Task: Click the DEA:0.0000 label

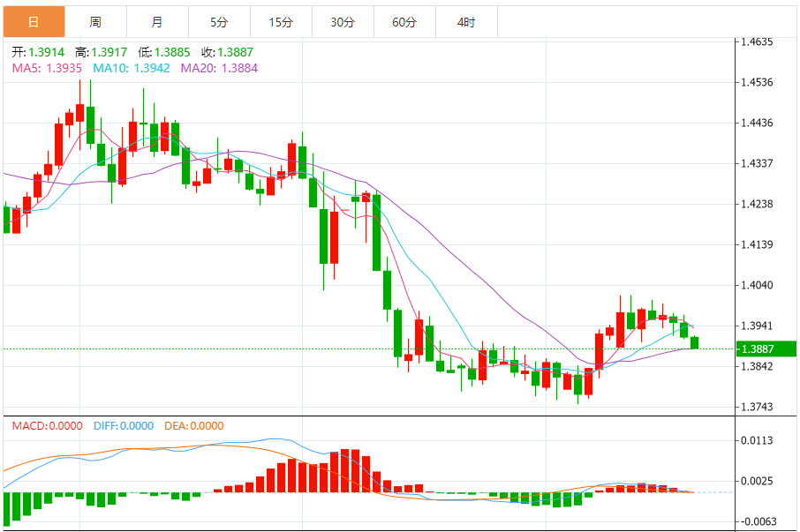Action: [194, 426]
